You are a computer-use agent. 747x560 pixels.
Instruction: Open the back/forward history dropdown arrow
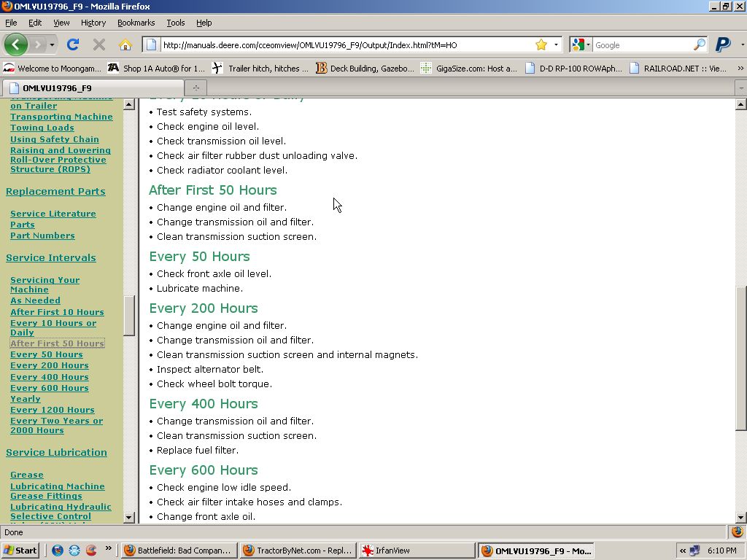click(x=52, y=44)
